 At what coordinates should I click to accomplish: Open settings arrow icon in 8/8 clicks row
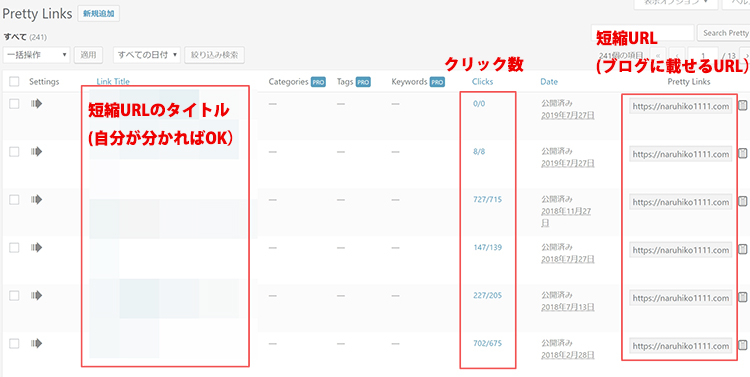point(36,152)
